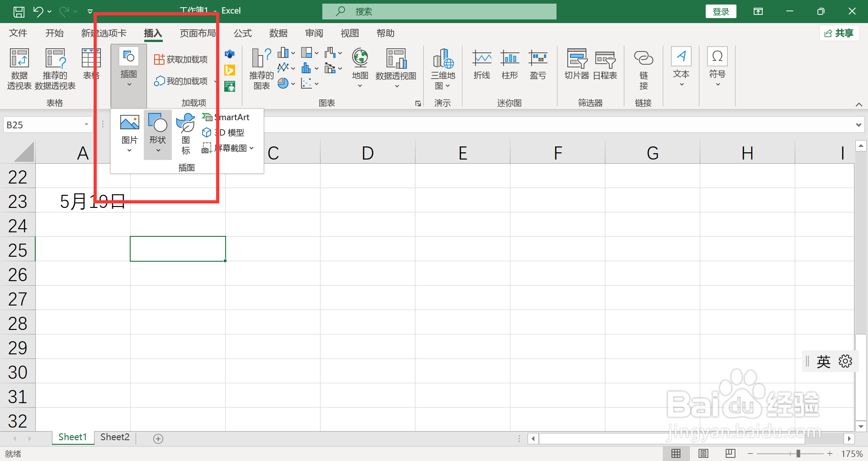The image size is (868, 461).
Task: Open the Symbols (符号) group dropdown
Action: [717, 68]
